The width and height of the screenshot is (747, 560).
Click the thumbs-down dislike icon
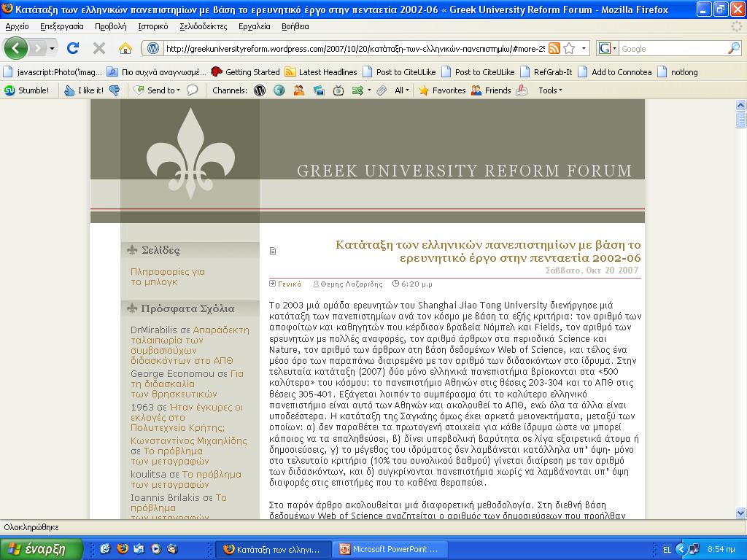[x=115, y=90]
